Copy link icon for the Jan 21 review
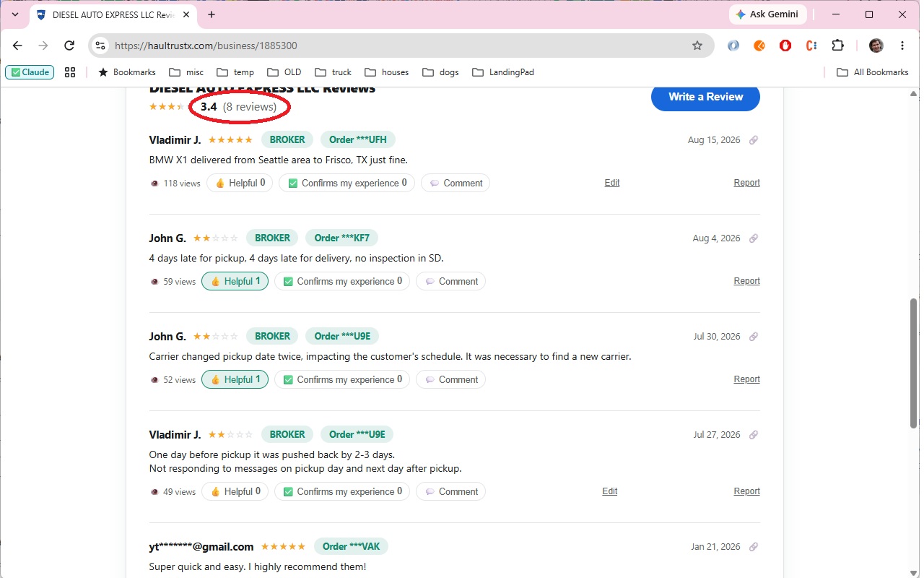 [x=754, y=547]
